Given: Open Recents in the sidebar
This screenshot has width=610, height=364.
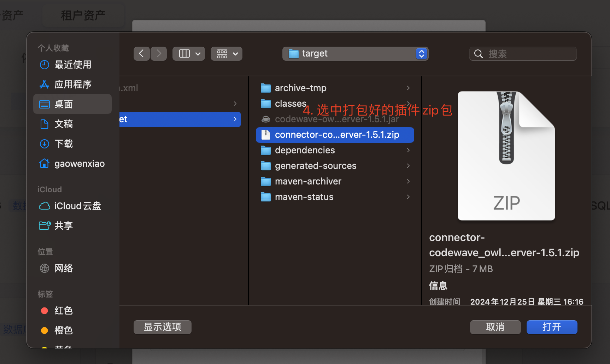Looking at the screenshot, I should tap(72, 65).
